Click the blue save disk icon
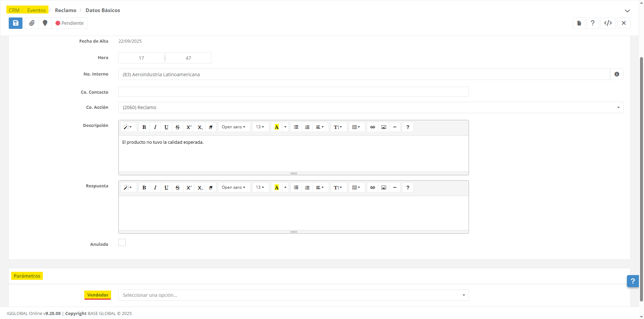The height and width of the screenshot is (319, 644). (x=15, y=23)
